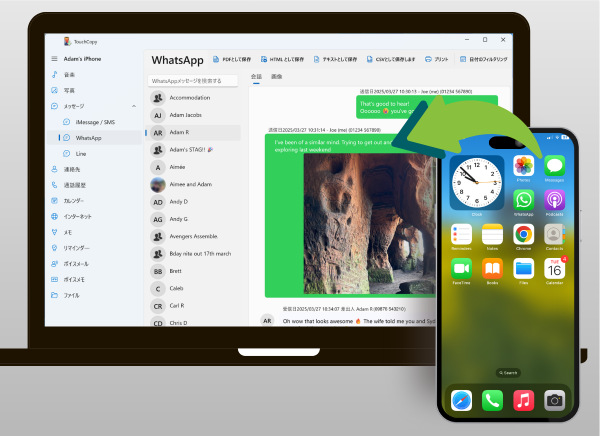
Task: Tap the Phone app in the iPhone dock
Action: [x=492, y=400]
